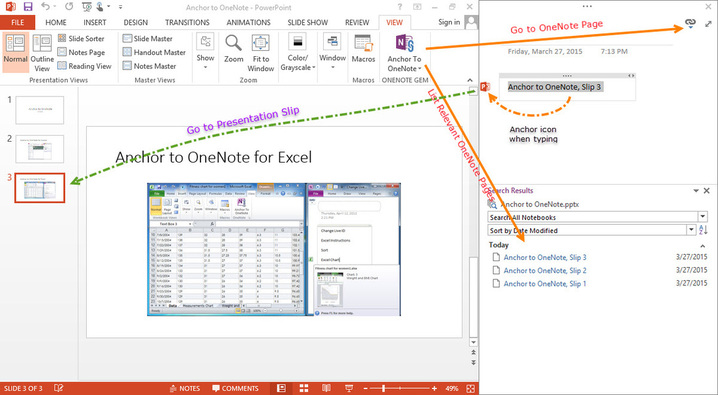Click the linked-notes chain icon in OneNote
Screen dimensions: 718x395
pos(690,23)
